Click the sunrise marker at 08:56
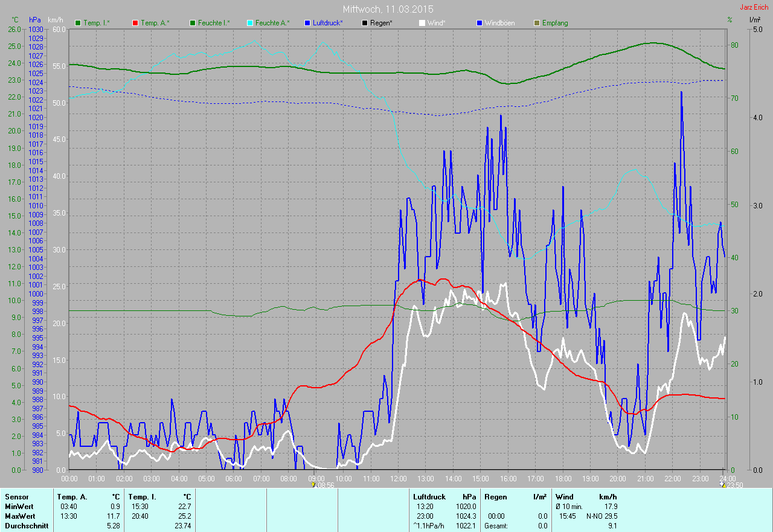 312,484
